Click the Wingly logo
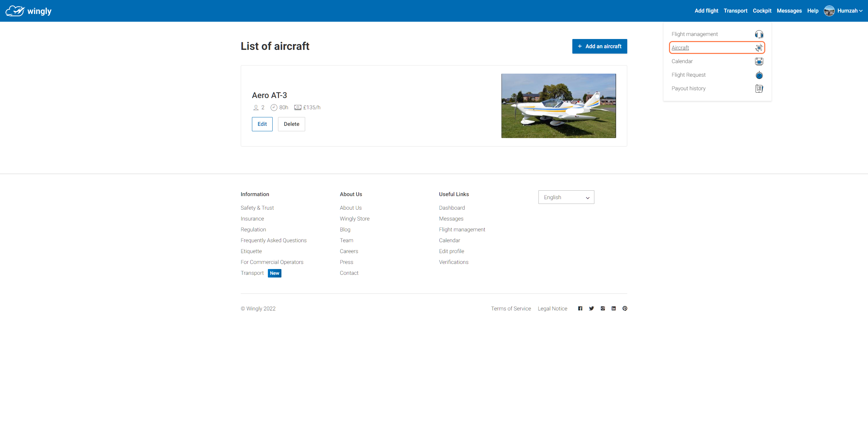Viewport: 868px width, 440px height. pos(28,11)
